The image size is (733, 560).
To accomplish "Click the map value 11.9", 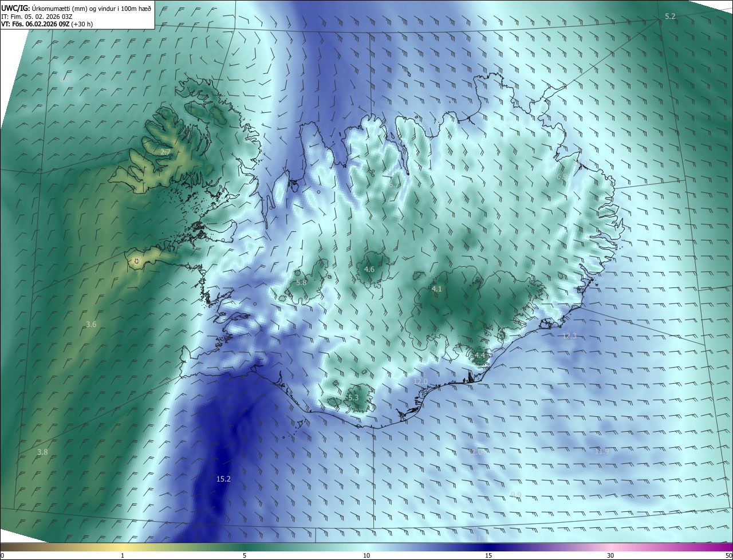I will (602, 452).
